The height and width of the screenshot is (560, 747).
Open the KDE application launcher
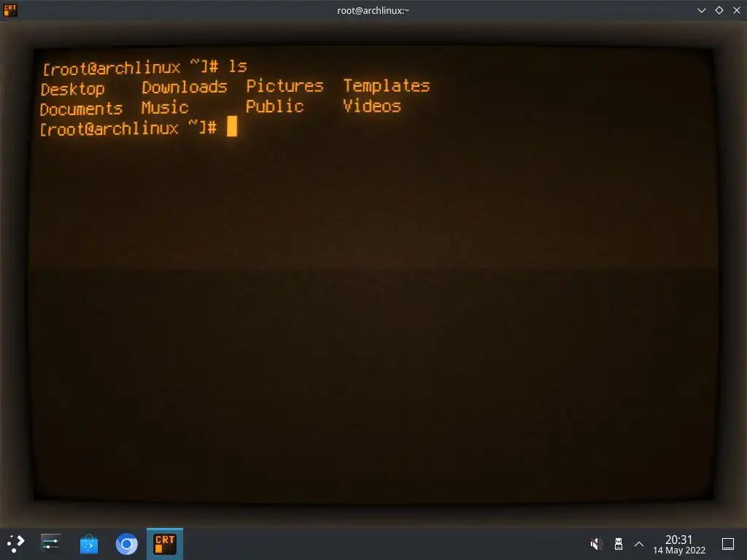(x=15, y=543)
